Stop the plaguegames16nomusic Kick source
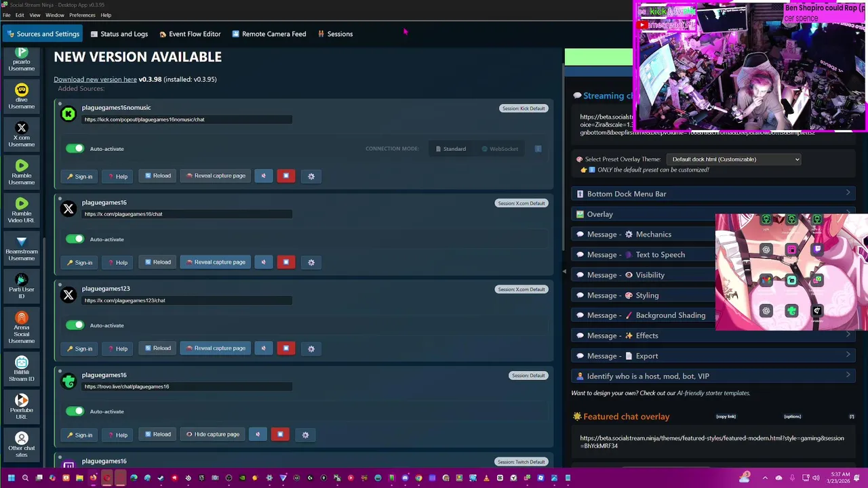Image resolution: width=868 pixels, height=488 pixels. pos(286,176)
